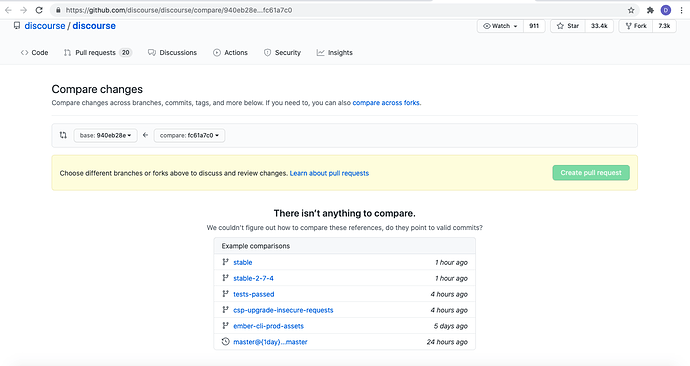Open the Discussions tab
This screenshot has height=366, width=690.
point(172,52)
